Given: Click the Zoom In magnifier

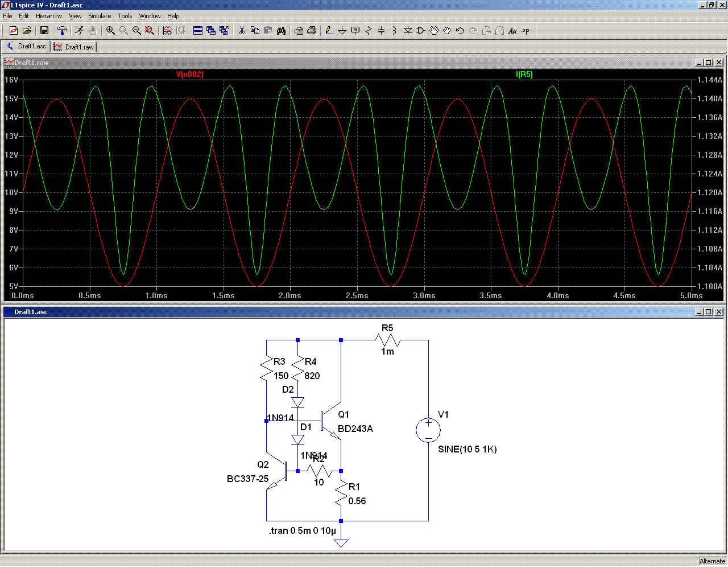Looking at the screenshot, I should click(110, 31).
